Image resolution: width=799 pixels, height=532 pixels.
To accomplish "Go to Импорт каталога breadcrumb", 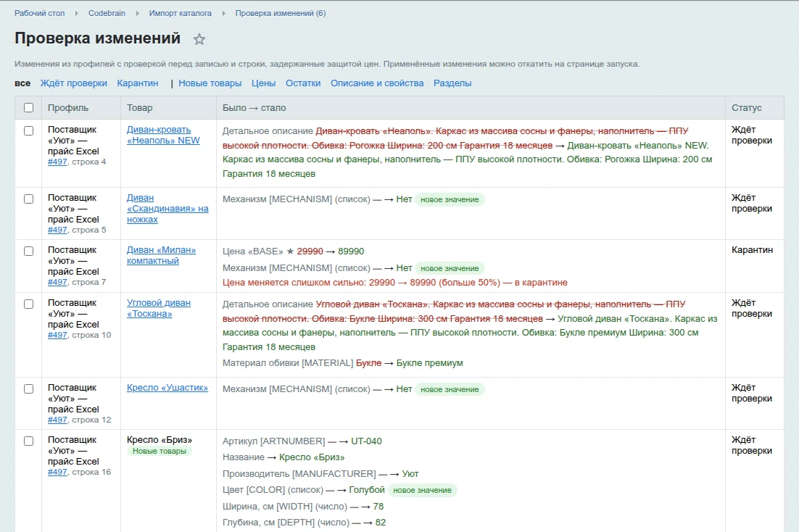I will tap(180, 13).
